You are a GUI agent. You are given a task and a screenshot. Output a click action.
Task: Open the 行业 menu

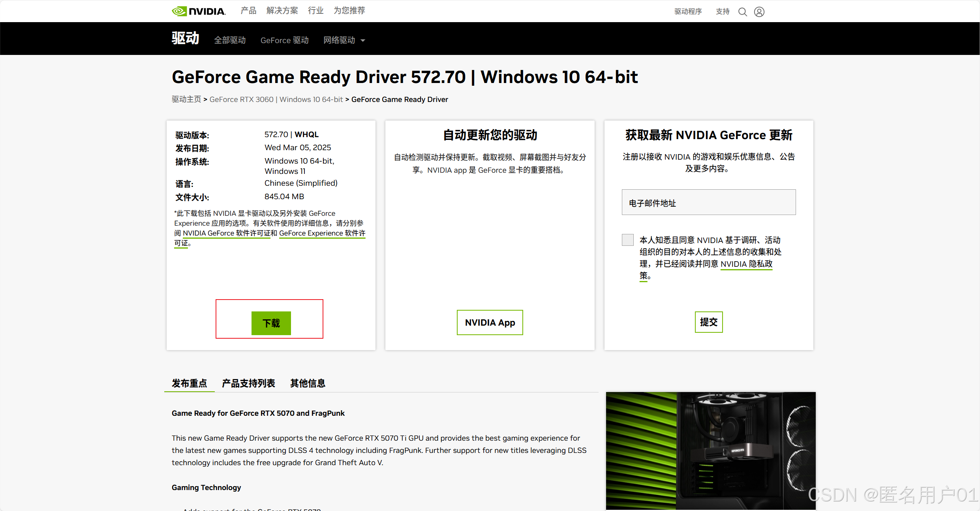click(x=315, y=11)
